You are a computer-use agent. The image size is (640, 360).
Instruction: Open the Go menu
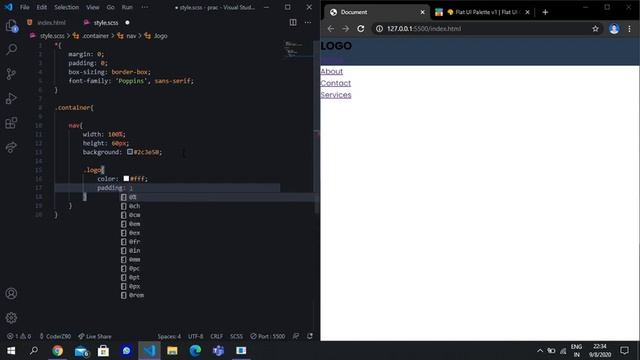(111, 7)
